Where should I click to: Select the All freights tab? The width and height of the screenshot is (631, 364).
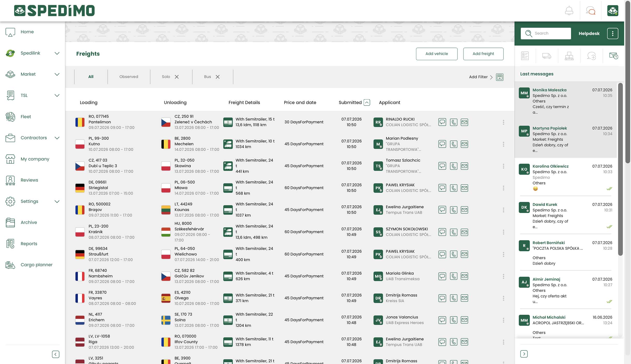[91, 77]
